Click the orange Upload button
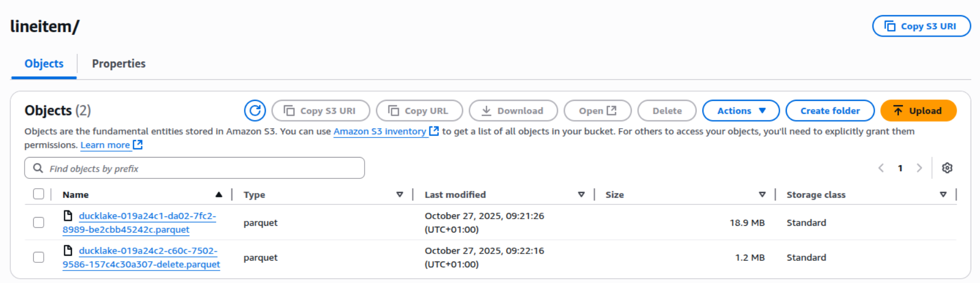Screen dimensions: 980x283 pyautogui.click(x=918, y=111)
